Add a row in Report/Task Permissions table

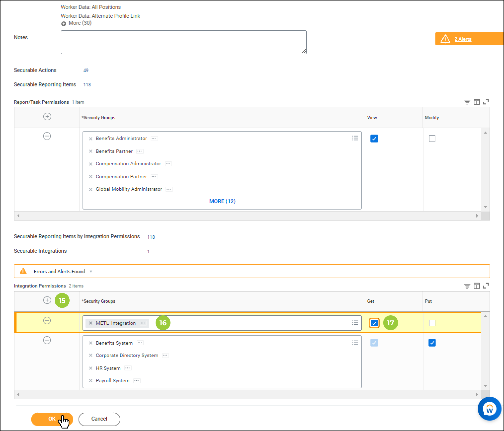pyautogui.click(x=47, y=116)
